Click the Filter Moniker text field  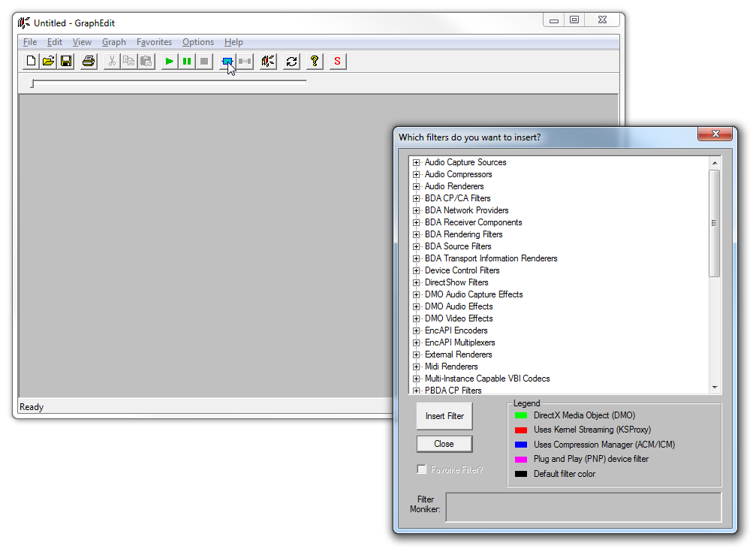583,507
